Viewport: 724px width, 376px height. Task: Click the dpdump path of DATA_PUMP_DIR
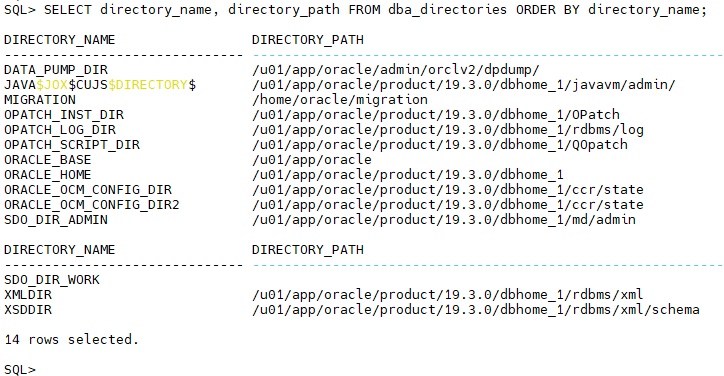[x=396, y=70]
